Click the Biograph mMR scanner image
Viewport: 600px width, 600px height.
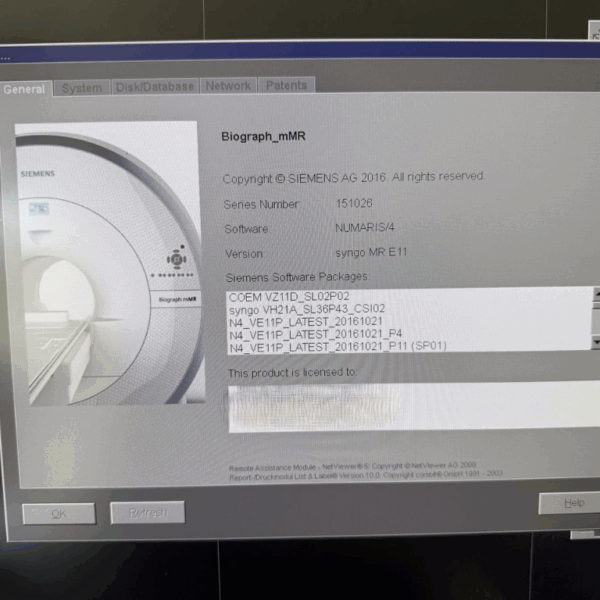click(x=110, y=263)
